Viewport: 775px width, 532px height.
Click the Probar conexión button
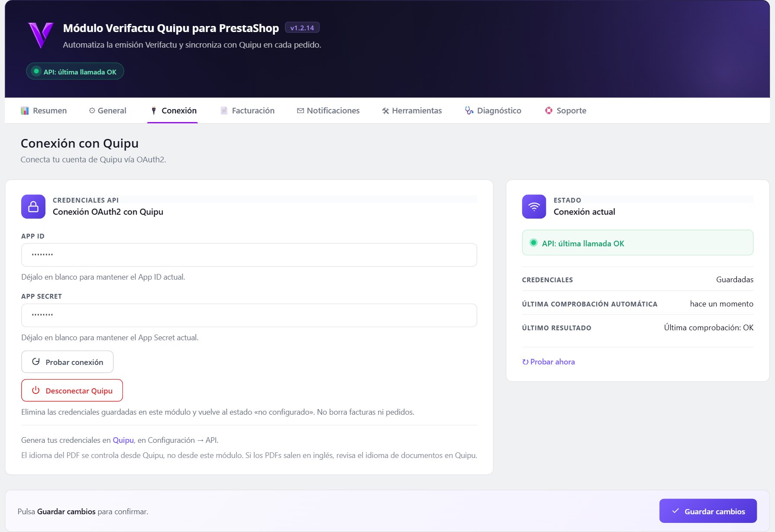click(x=67, y=362)
